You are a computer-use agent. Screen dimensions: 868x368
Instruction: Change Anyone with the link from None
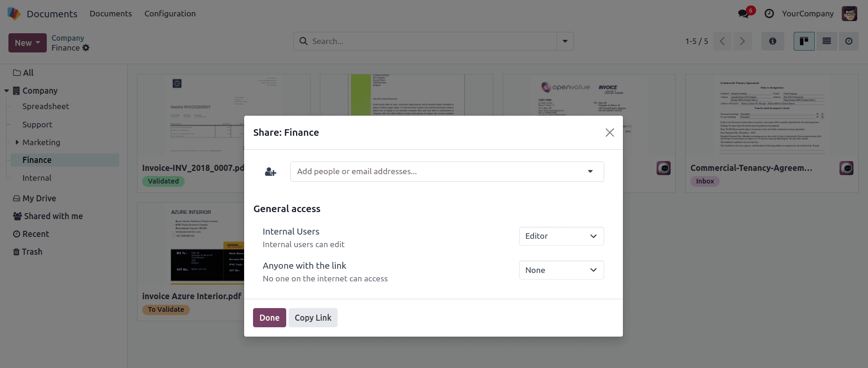561,270
